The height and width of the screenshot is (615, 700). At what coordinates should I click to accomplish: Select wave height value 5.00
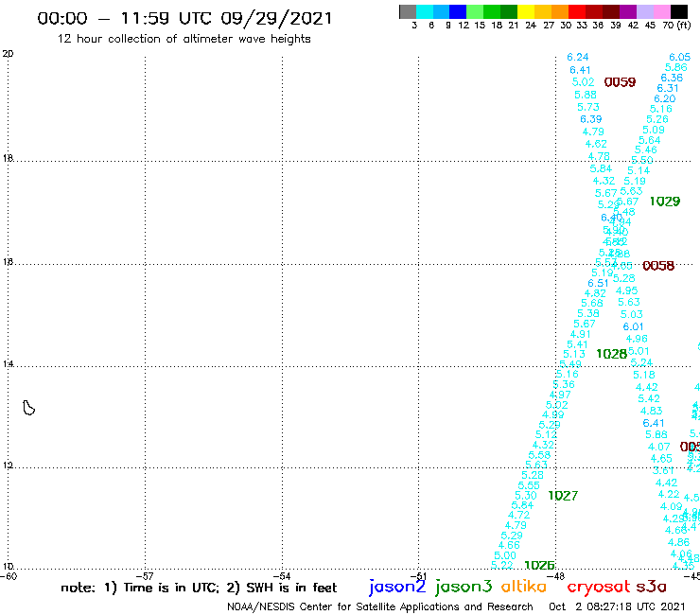[505, 555]
